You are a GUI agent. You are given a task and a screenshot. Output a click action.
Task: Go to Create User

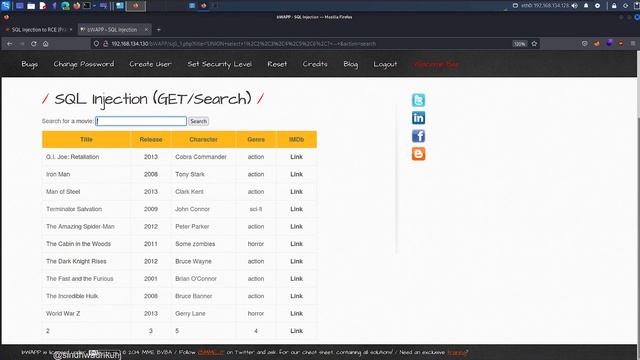(x=150, y=64)
